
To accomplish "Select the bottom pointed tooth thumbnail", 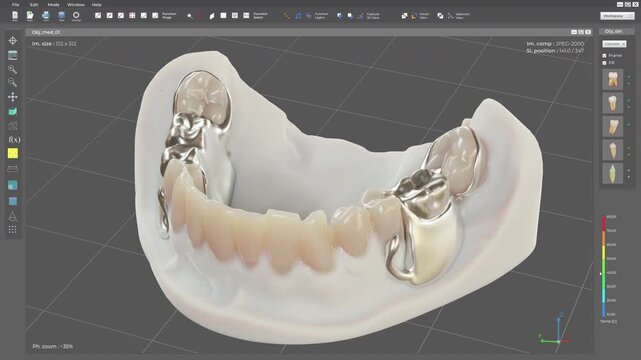I will point(613,173).
